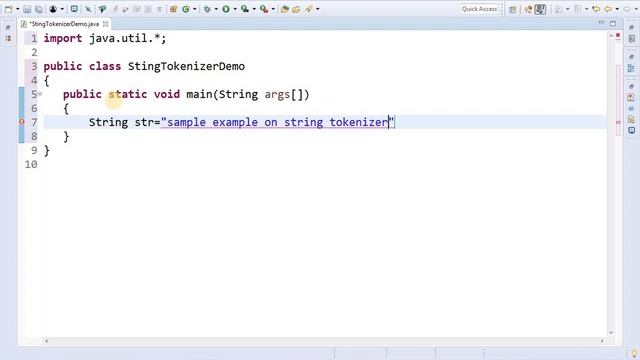Click "java.util.*;" on line 1
Viewport: 640px width, 360px height.
[128, 38]
